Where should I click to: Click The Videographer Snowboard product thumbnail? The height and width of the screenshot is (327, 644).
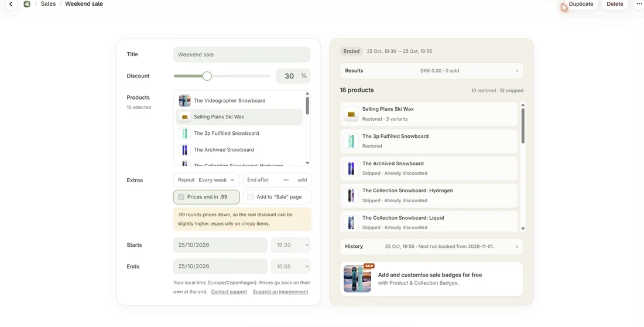click(x=185, y=100)
